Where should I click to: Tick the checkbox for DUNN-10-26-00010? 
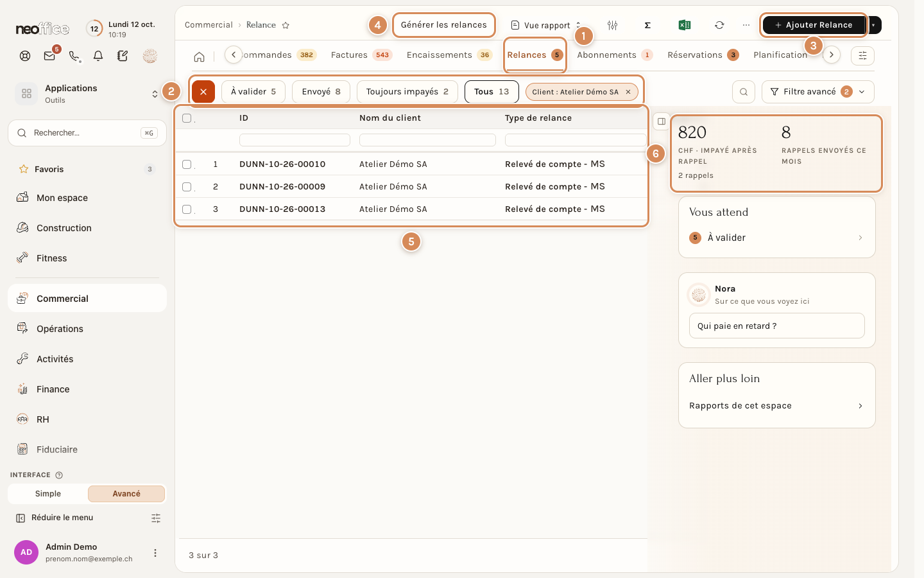coord(187,164)
